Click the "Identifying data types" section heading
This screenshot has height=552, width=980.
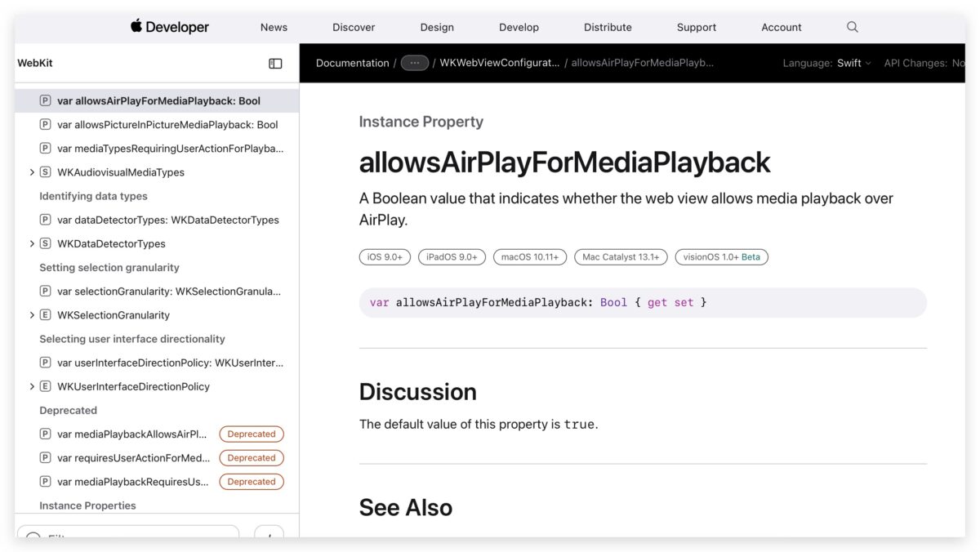pos(93,196)
